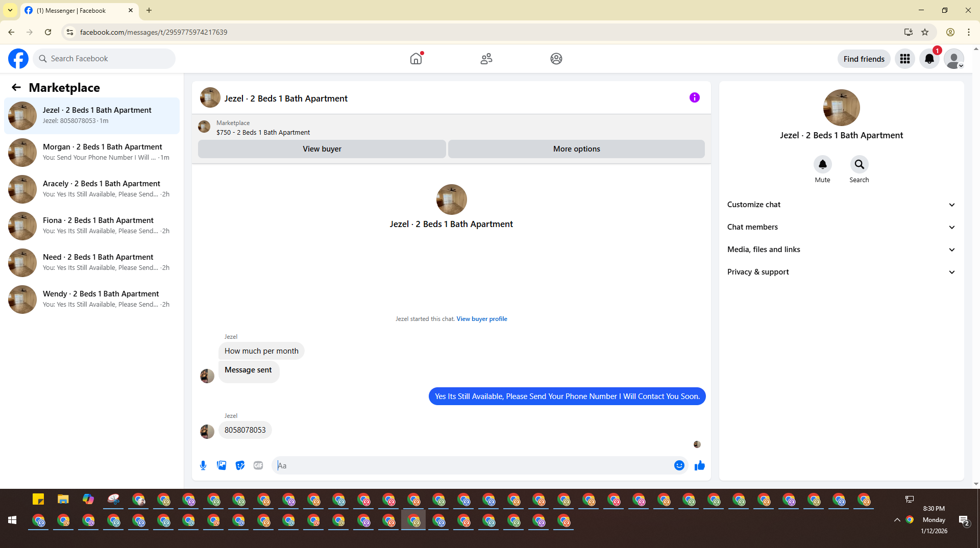
Task: Choose a GIF icon
Action: tap(258, 465)
